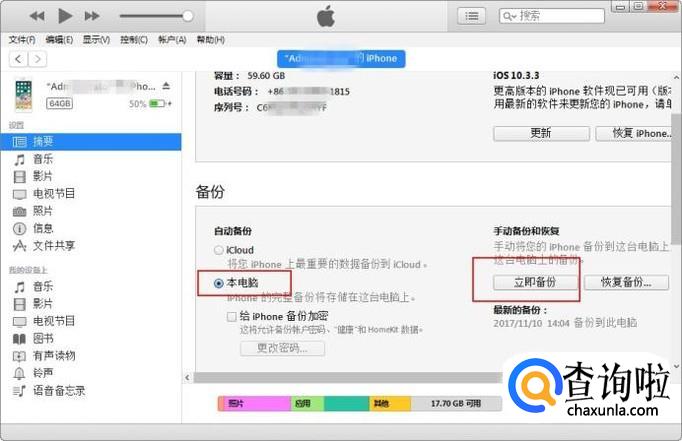Click the 2017/11/10 14:04 backup date text

coord(531,323)
